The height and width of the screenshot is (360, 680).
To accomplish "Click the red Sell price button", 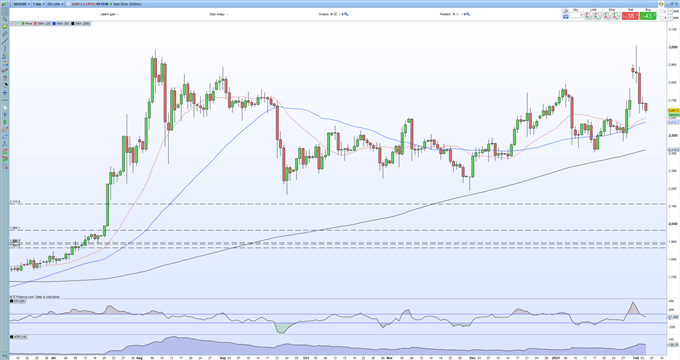I will (630, 16).
